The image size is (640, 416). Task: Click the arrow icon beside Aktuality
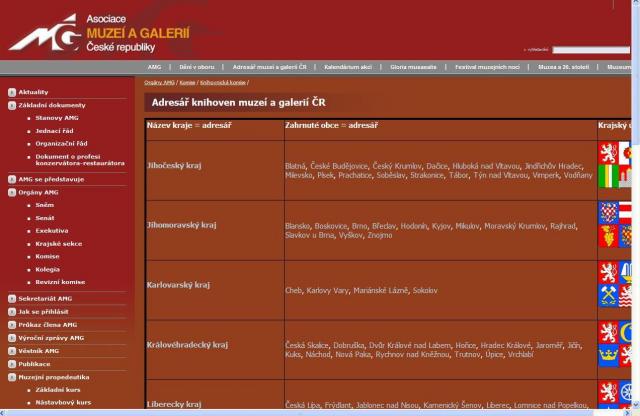tap(12, 92)
